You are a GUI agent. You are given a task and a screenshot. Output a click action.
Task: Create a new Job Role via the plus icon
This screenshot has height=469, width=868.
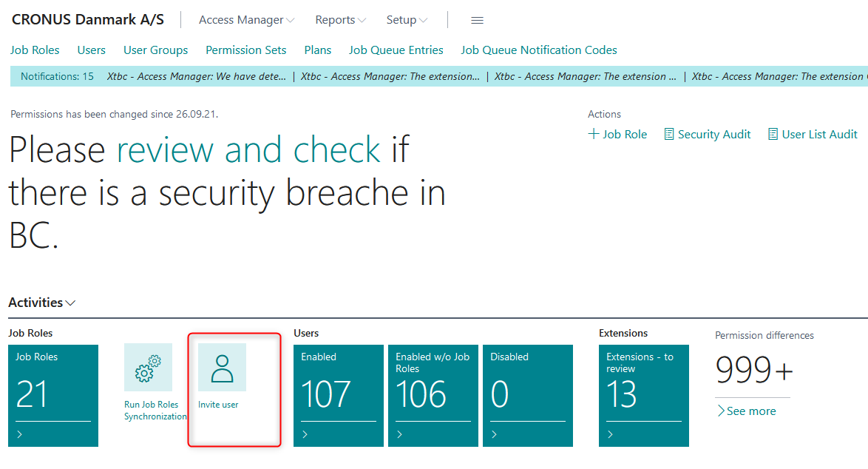pos(593,134)
